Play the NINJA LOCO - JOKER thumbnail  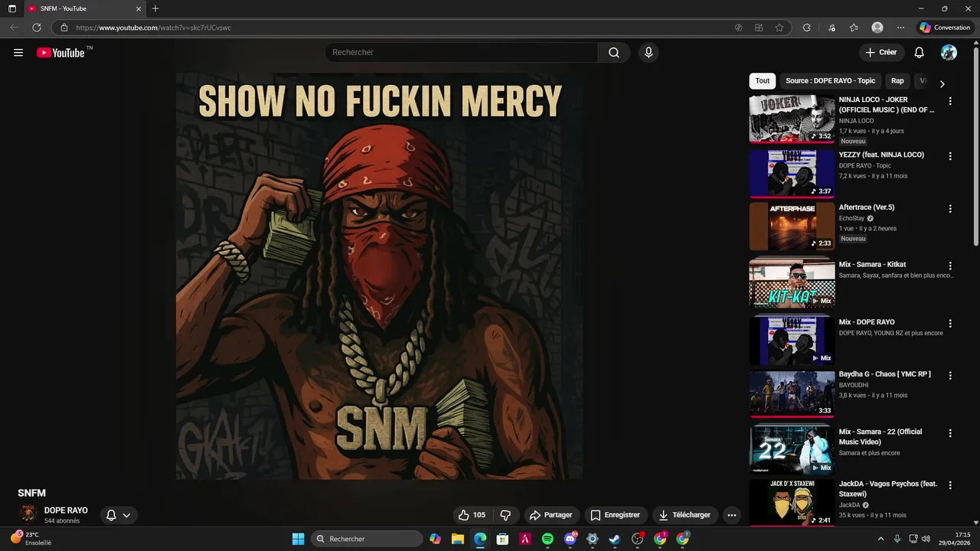(792, 119)
